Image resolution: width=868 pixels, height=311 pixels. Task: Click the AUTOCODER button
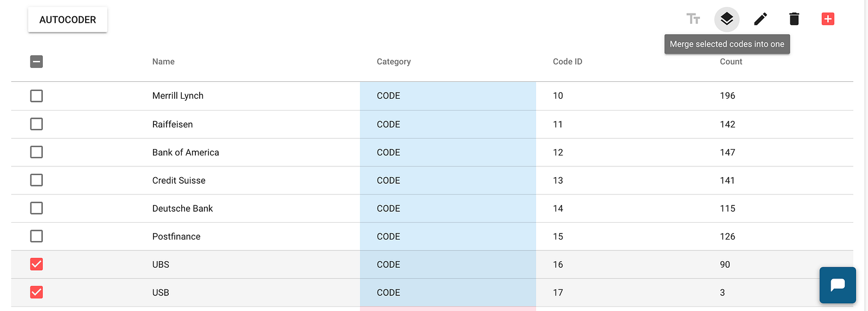pyautogui.click(x=68, y=20)
